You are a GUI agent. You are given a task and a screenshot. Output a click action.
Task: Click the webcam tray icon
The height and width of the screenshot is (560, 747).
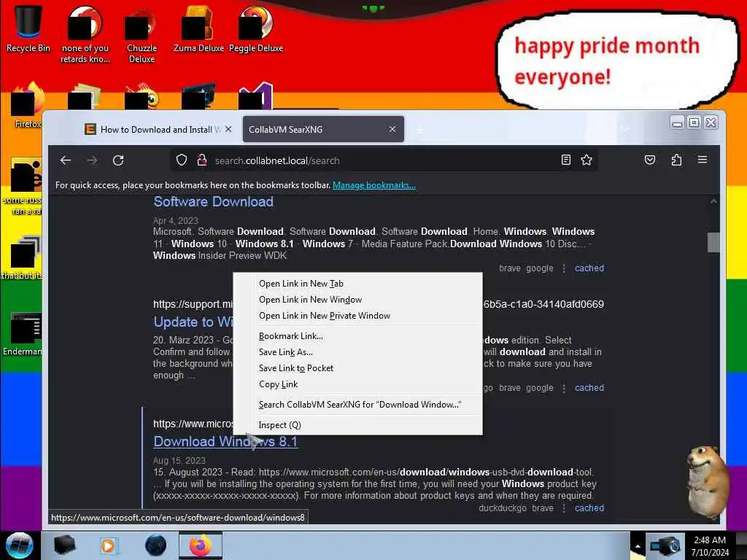(665, 545)
